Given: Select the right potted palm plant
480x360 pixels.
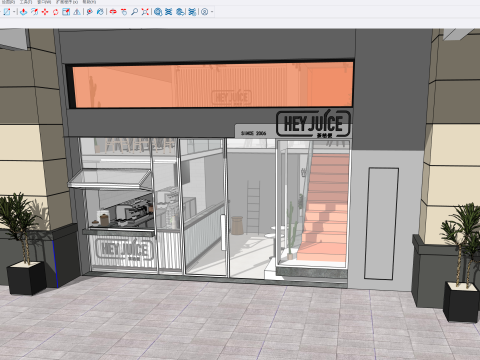Looking at the screenshot, I should [x=463, y=262].
